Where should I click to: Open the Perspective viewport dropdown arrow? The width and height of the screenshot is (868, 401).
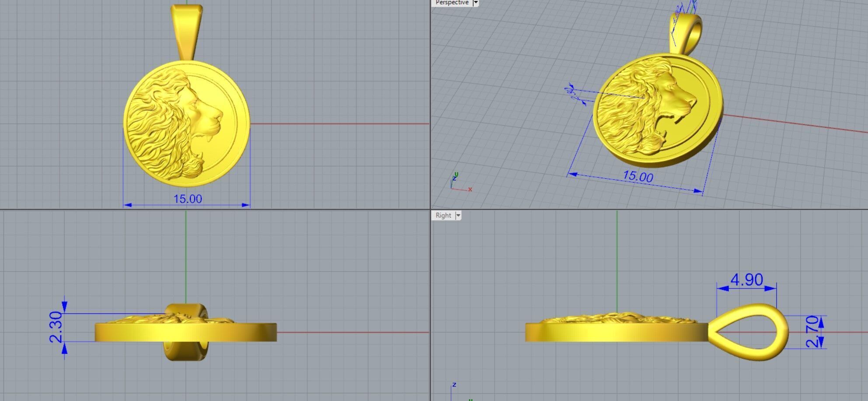(476, 3)
